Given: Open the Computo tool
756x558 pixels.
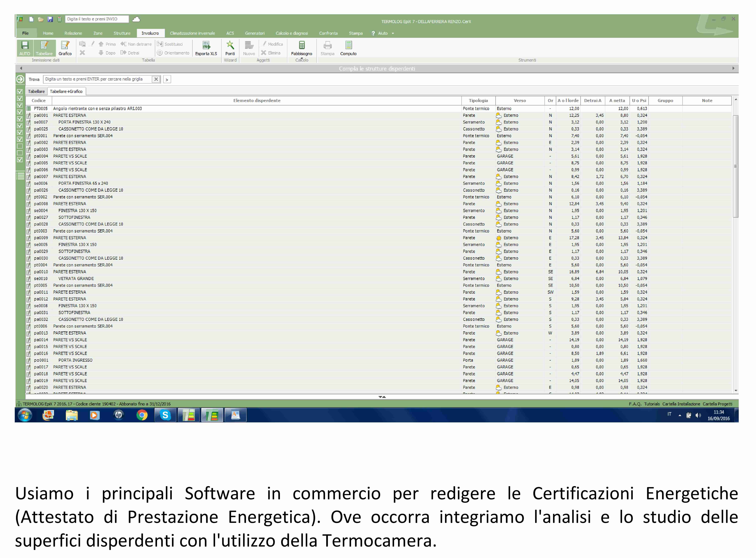Looking at the screenshot, I should (348, 48).
